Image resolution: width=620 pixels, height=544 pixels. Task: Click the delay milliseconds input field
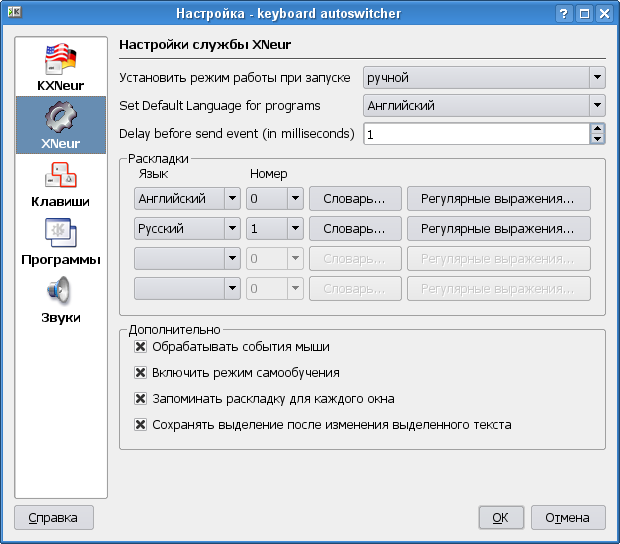pyautogui.click(x=476, y=134)
